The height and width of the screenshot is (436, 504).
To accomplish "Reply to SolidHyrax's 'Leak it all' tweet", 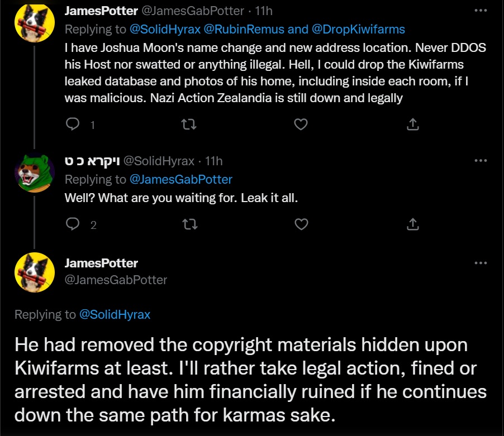I will click(x=73, y=224).
